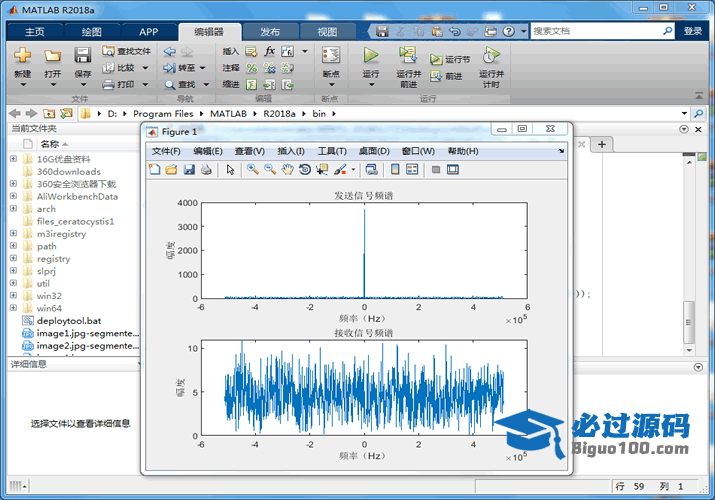Open Figure 1 Edit (编辑) menu
The image size is (715, 500).
(208, 151)
